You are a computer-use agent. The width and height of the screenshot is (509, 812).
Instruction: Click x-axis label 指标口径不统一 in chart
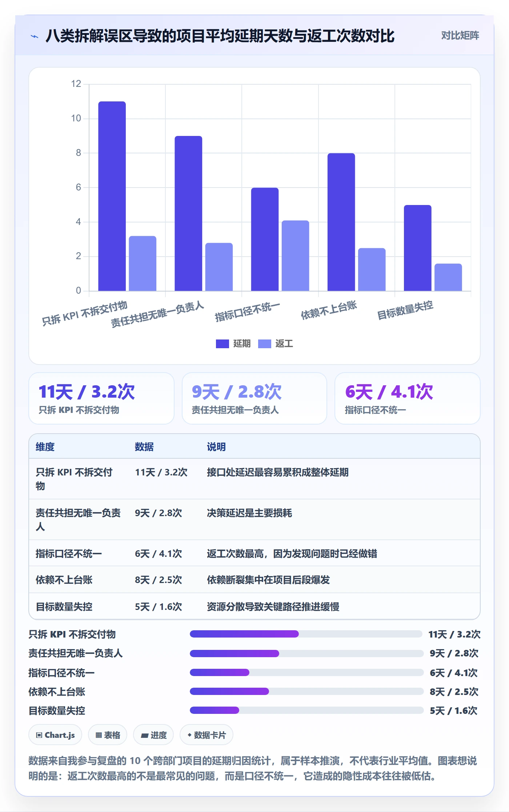point(247,312)
